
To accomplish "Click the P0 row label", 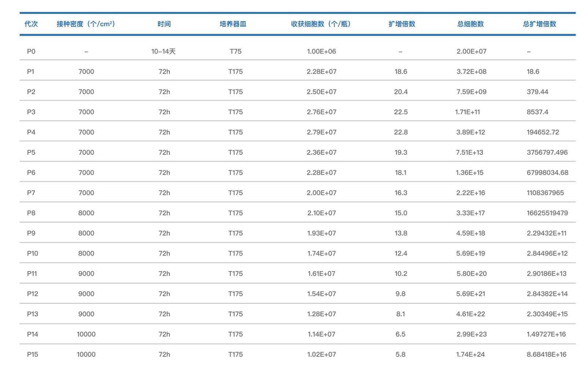I will (31, 52).
